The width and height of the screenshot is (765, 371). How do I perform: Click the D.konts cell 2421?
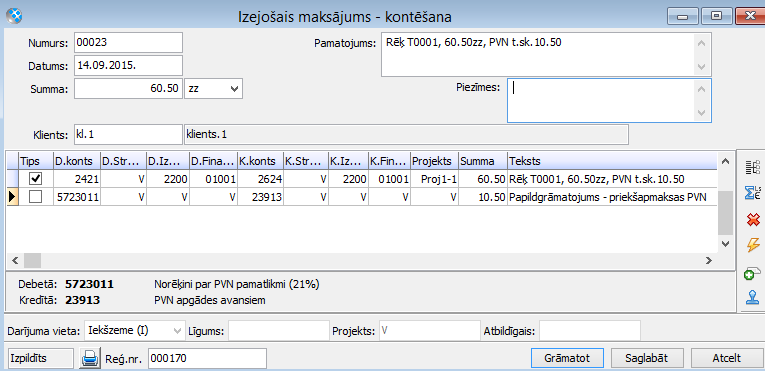pyautogui.click(x=77, y=179)
